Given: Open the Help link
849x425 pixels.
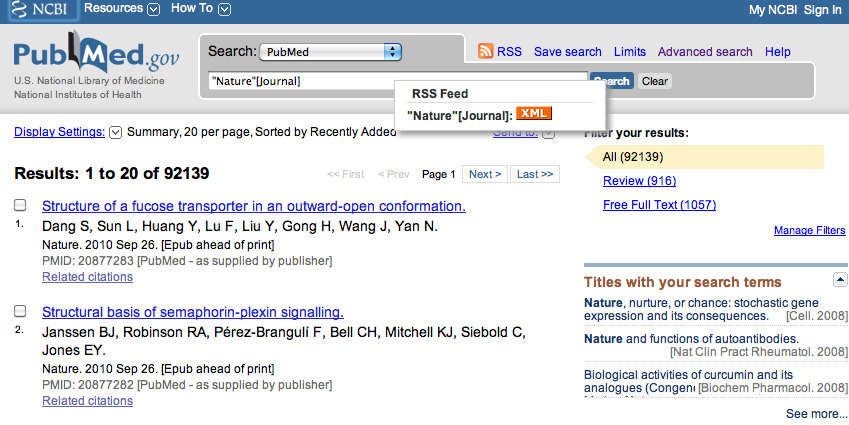Looking at the screenshot, I should pos(778,52).
